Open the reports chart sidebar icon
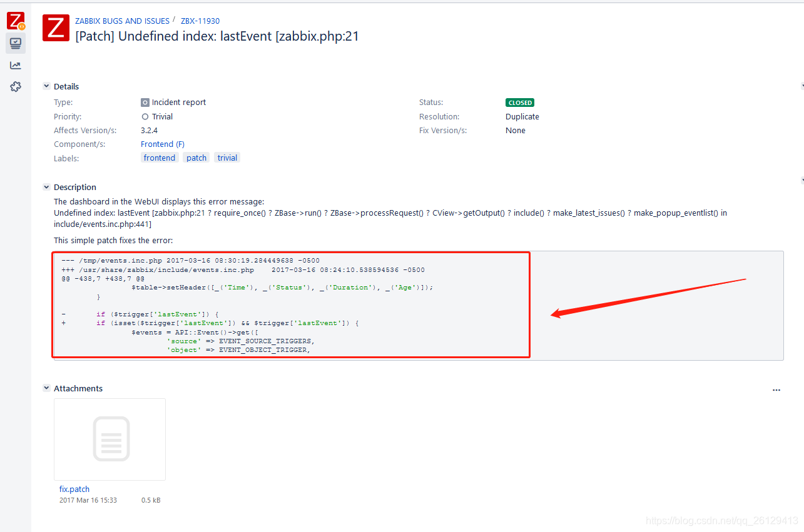Screen dimensions: 804x532 tap(16, 65)
